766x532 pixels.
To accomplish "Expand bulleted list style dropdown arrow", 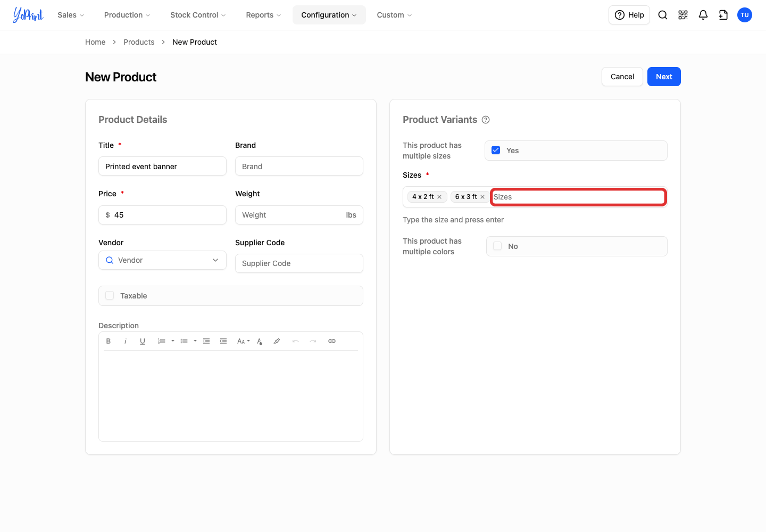I will pos(195,341).
